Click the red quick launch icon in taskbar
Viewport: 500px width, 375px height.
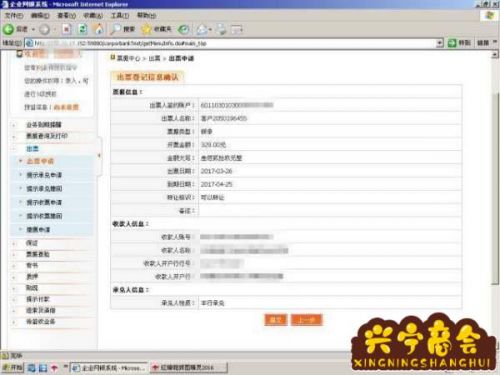[x=54, y=368]
